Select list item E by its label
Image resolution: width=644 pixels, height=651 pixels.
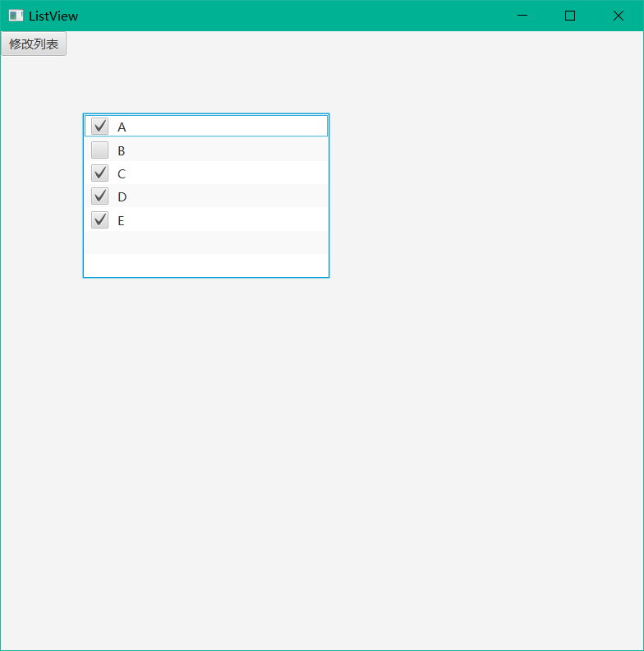point(121,221)
